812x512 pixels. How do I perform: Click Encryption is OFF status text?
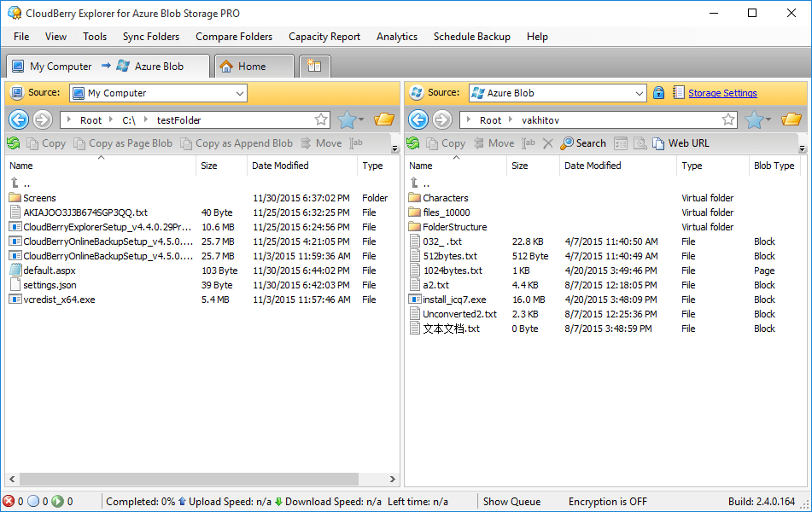[x=607, y=501]
